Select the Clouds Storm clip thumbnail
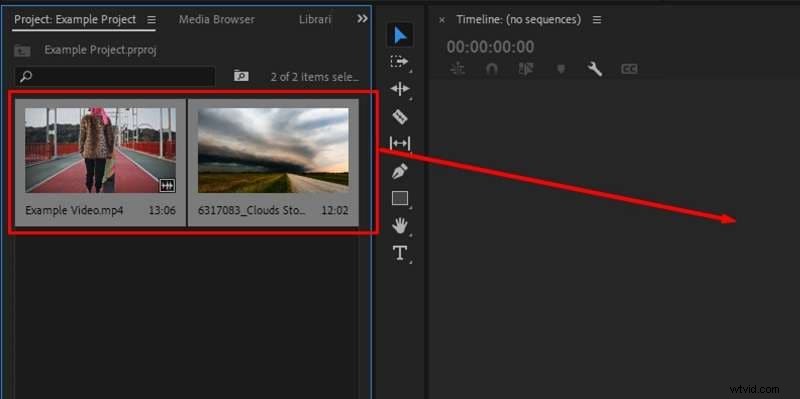 click(273, 150)
